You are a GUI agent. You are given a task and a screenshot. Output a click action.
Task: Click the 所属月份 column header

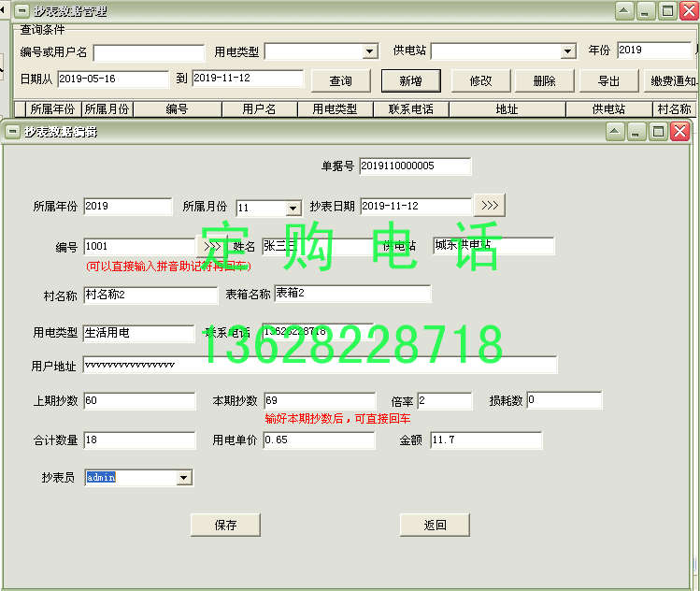[x=107, y=109]
